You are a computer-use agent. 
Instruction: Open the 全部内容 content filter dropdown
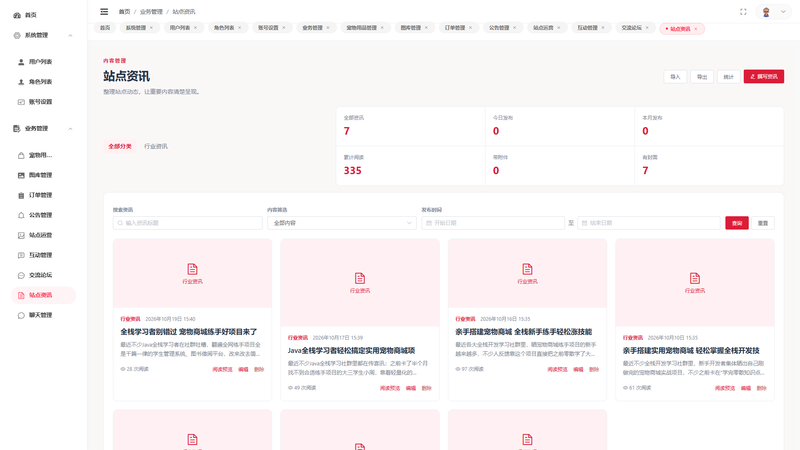(342, 223)
